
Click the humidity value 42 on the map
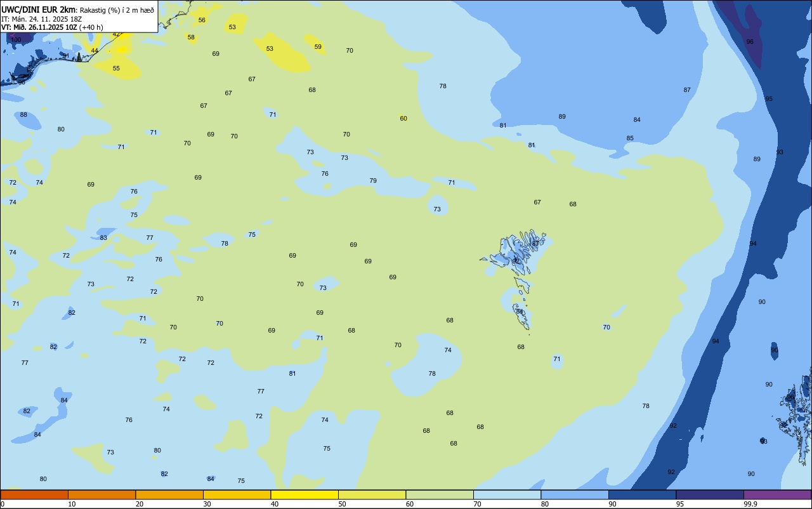tap(116, 34)
